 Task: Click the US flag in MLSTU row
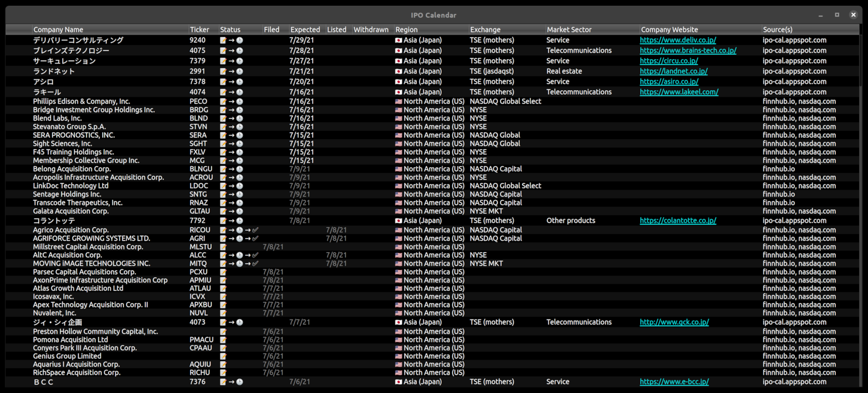click(398, 247)
